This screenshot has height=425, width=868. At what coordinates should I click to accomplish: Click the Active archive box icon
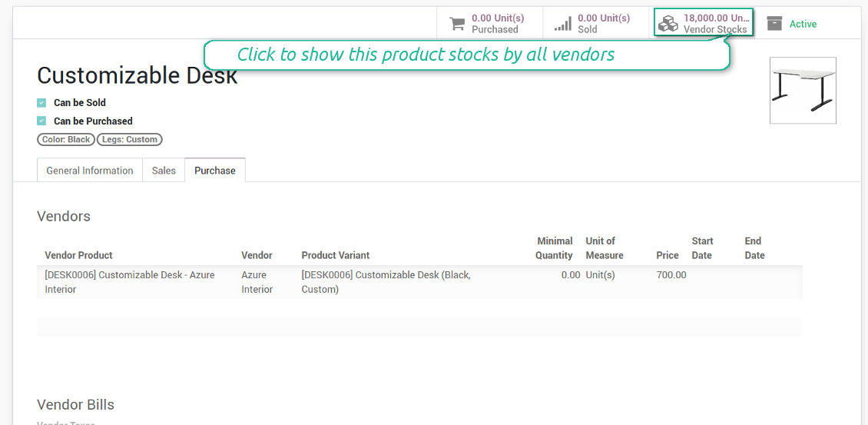(774, 24)
